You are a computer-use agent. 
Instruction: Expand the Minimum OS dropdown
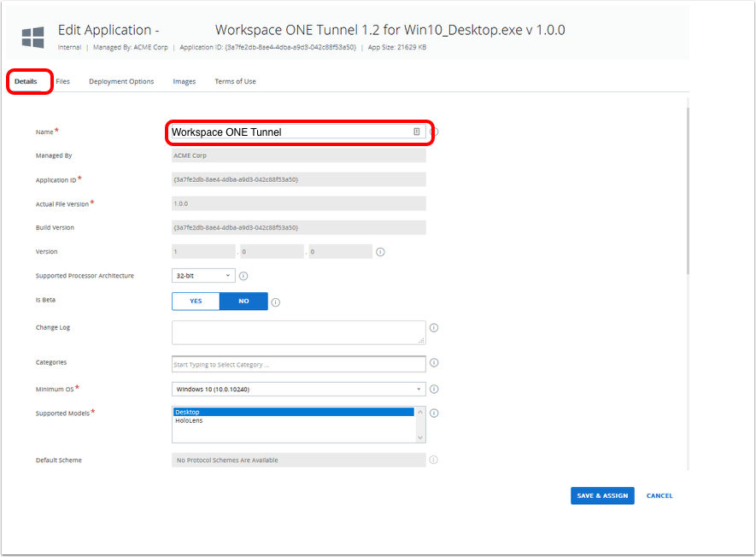pyautogui.click(x=298, y=390)
